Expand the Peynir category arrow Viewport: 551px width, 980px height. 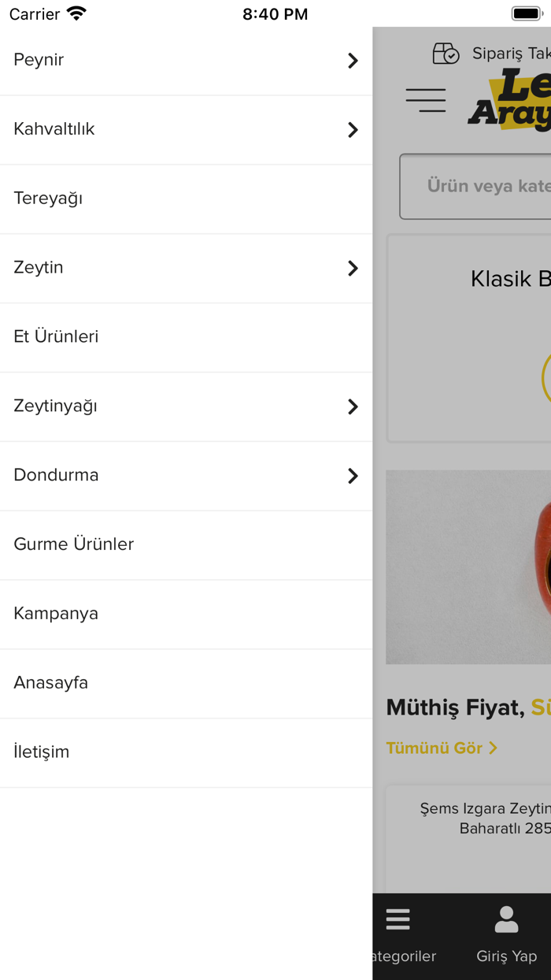coord(353,61)
